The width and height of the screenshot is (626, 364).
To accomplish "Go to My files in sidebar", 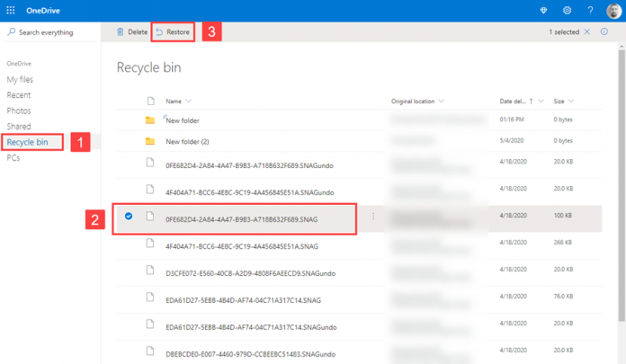I will tap(20, 79).
